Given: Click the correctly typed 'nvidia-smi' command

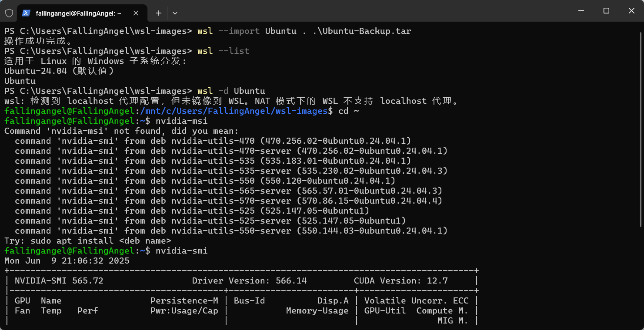Looking at the screenshot, I should [x=182, y=251].
